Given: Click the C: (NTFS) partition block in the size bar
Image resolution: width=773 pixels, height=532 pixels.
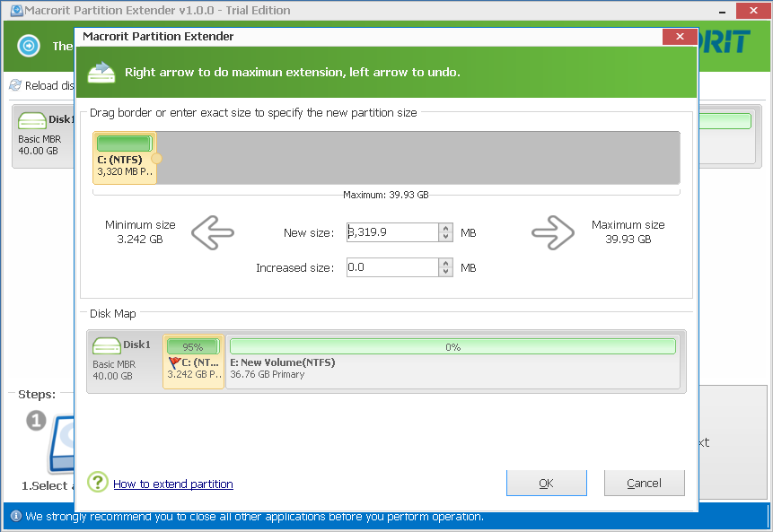Looking at the screenshot, I should (125, 158).
